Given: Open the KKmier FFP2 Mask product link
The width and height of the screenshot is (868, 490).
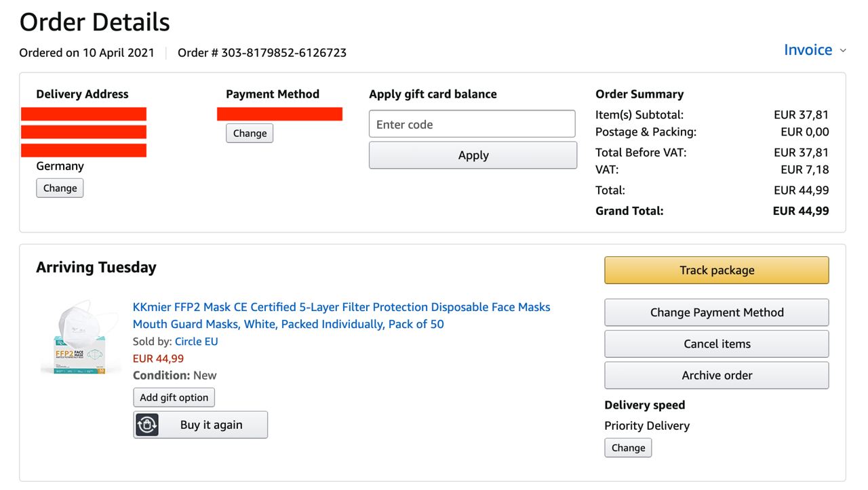Looking at the screenshot, I should pos(341,316).
